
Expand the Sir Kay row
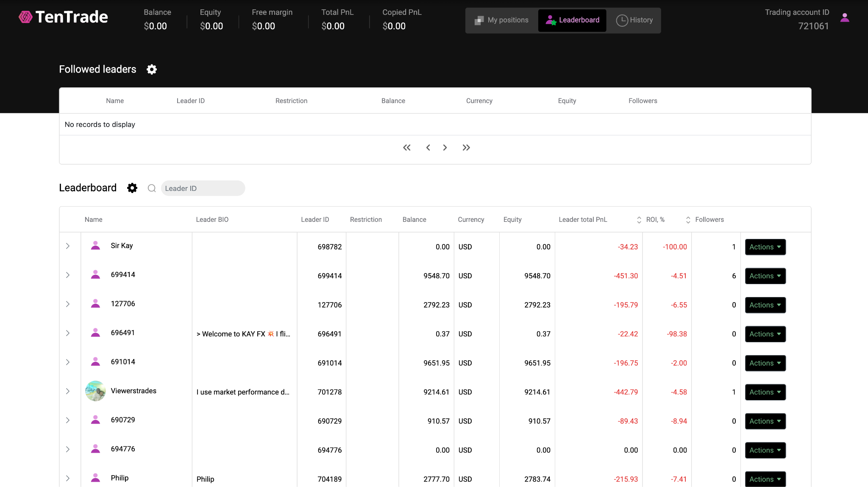[68, 246]
